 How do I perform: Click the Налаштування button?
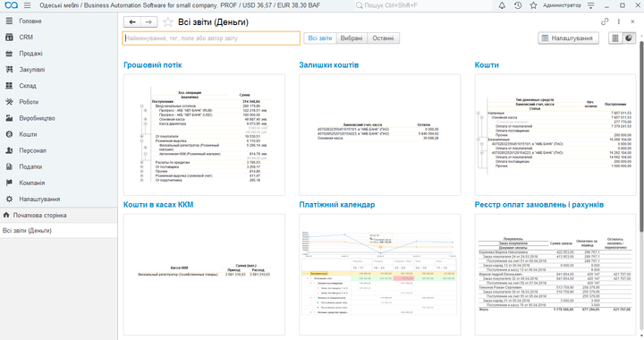[x=569, y=38]
